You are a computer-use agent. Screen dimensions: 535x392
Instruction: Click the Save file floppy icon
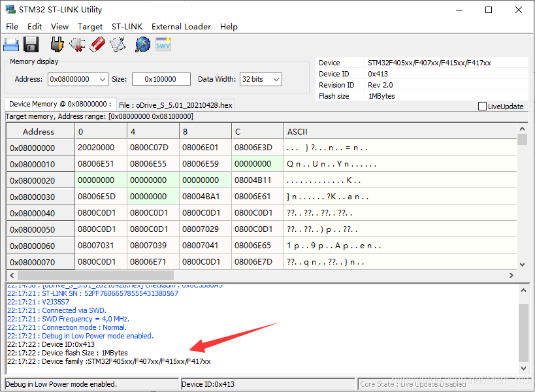pos(31,44)
